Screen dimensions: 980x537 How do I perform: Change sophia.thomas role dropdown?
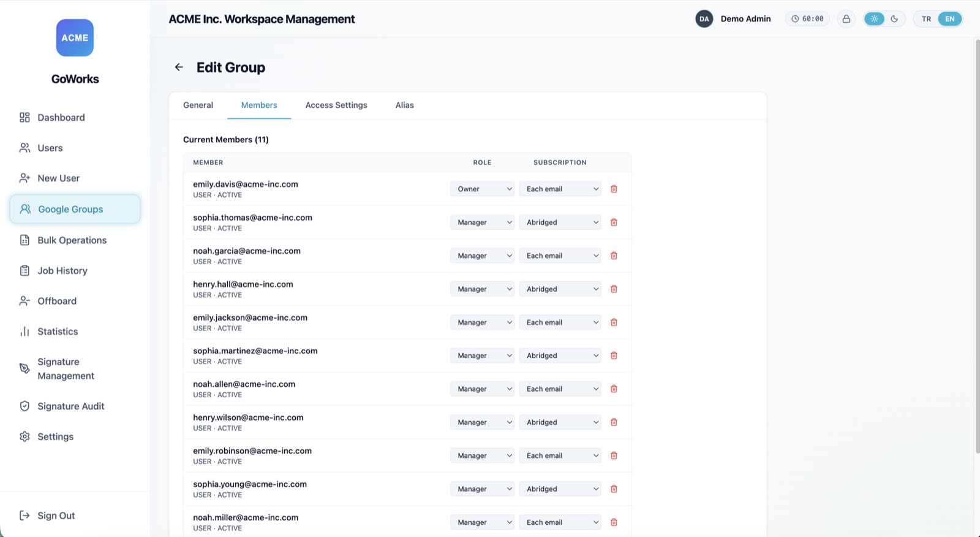pyautogui.click(x=482, y=223)
